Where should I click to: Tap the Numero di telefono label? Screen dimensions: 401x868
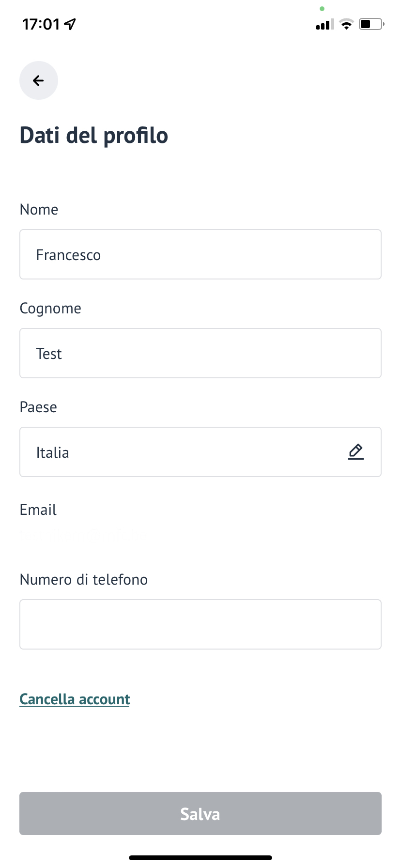click(84, 579)
